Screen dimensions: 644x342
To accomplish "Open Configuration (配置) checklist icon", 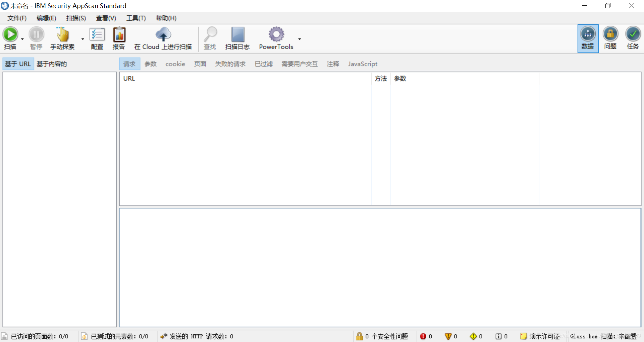I will pos(97,34).
